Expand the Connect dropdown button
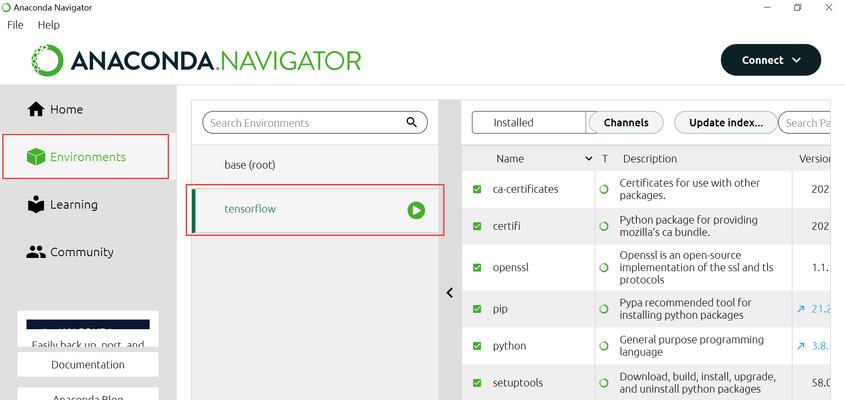Screen dimensions: 845x400 (x=771, y=60)
